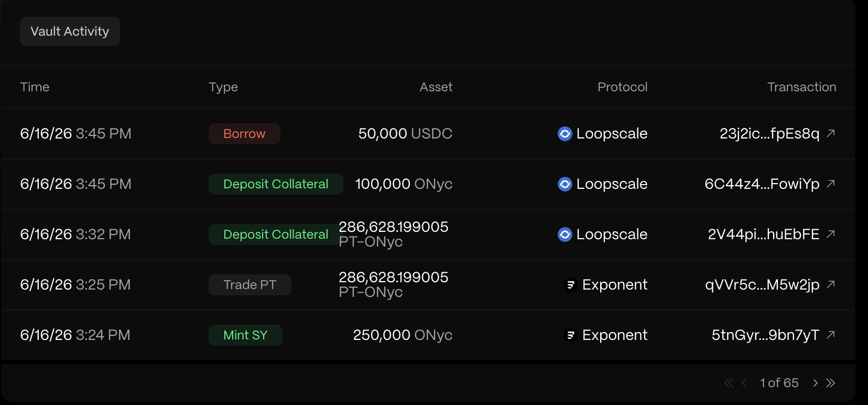
Task: Jump to first page double chevron
Action: point(729,383)
